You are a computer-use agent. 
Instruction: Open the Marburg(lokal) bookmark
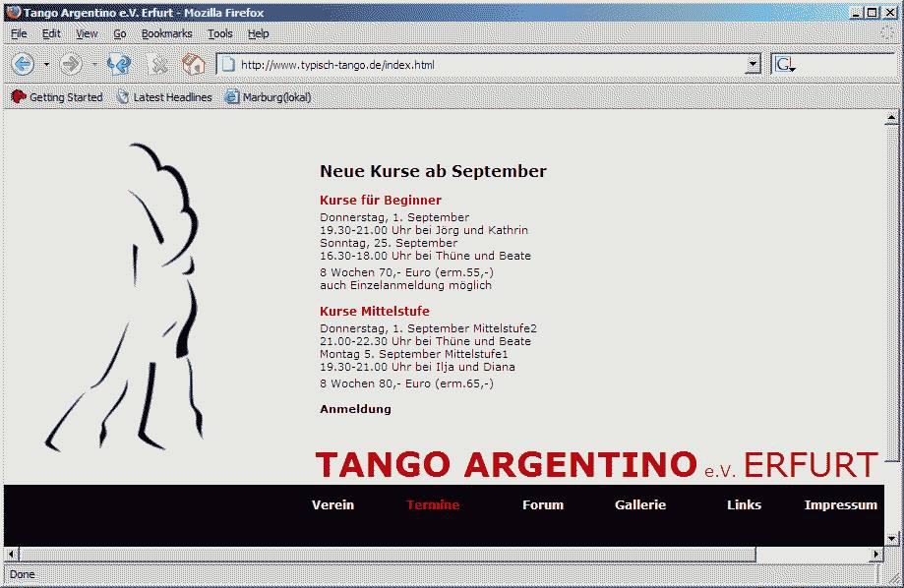click(x=269, y=97)
